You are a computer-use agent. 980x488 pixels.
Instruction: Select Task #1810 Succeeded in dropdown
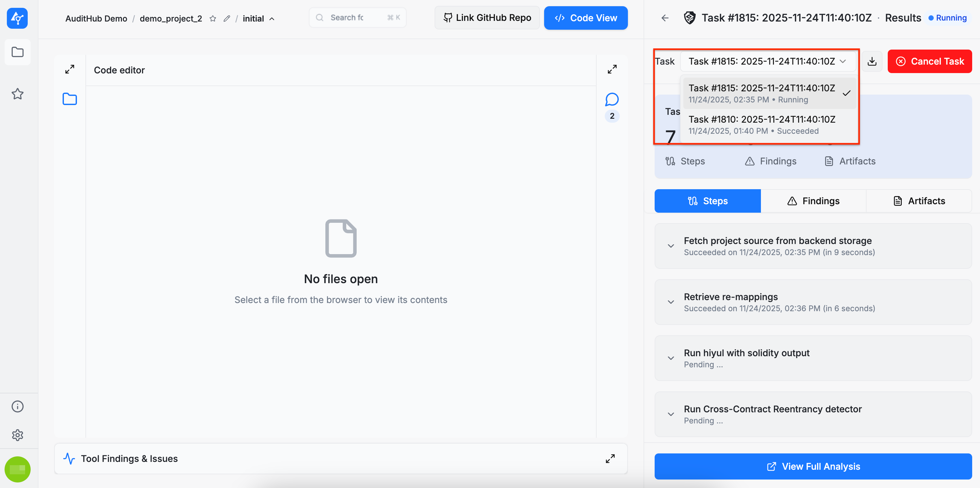pos(762,125)
